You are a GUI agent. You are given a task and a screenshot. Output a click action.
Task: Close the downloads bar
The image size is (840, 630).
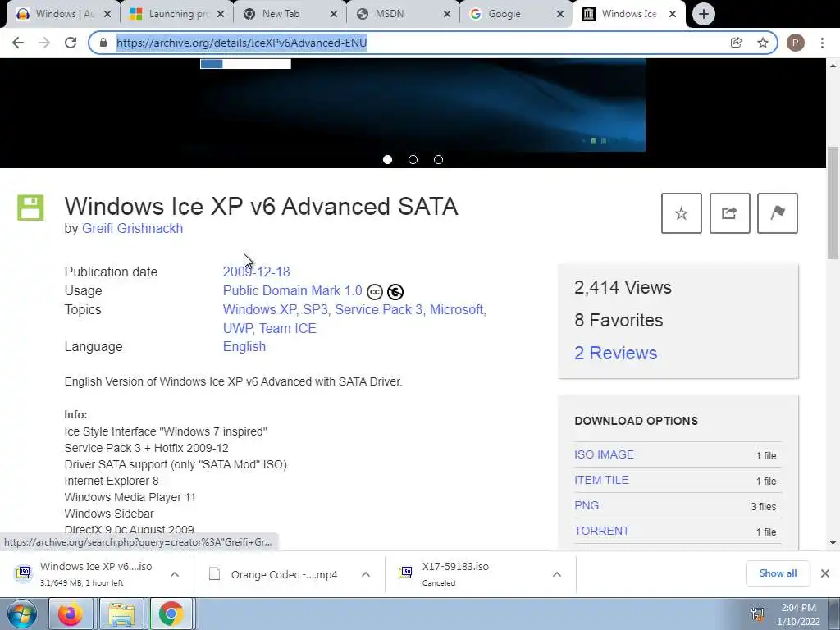(825, 573)
